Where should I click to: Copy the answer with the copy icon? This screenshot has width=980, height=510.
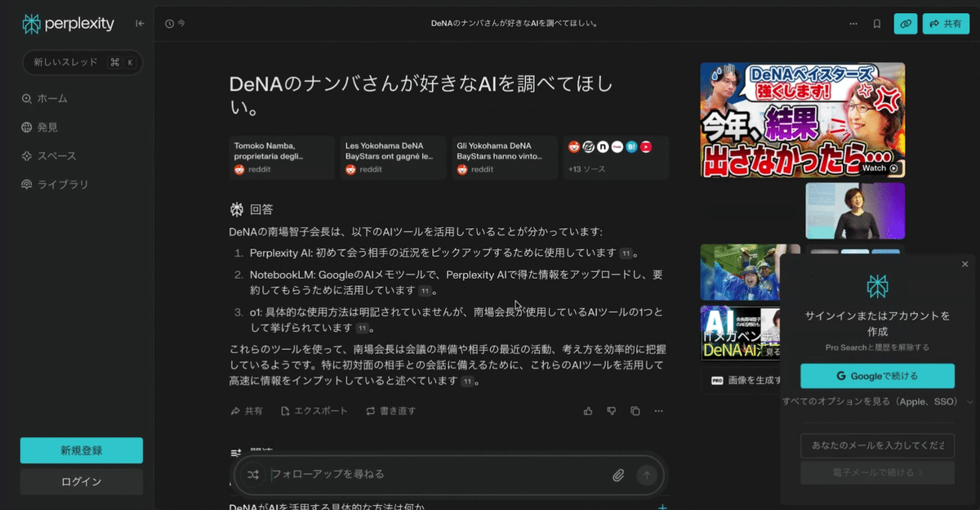(x=635, y=411)
